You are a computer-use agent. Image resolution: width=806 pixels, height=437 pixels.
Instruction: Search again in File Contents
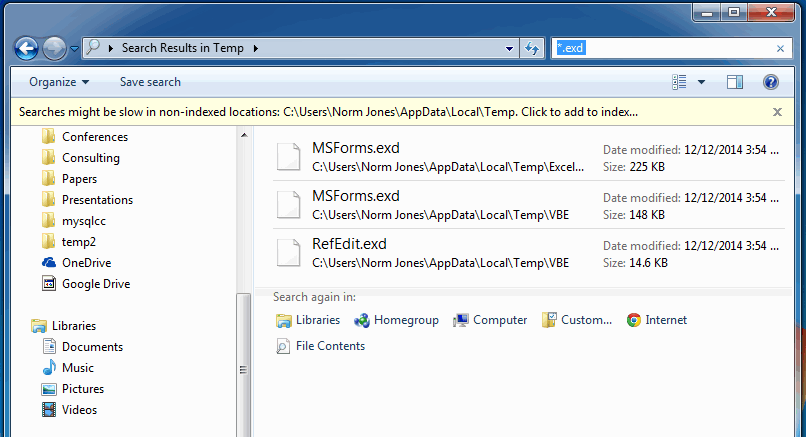320,346
